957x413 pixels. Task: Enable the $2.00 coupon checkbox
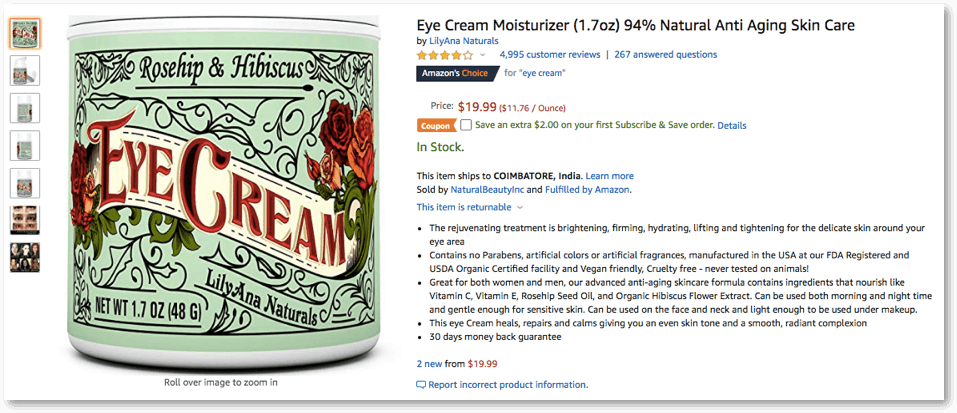(466, 125)
